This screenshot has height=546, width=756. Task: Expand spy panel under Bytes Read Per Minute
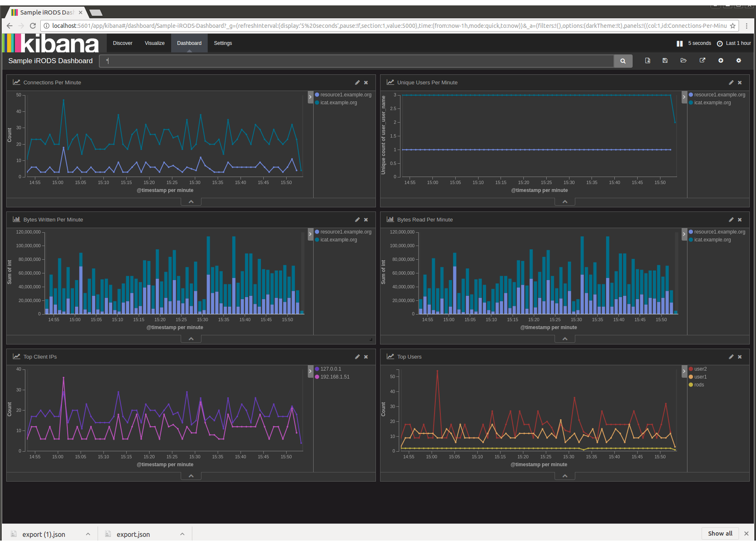(x=565, y=339)
